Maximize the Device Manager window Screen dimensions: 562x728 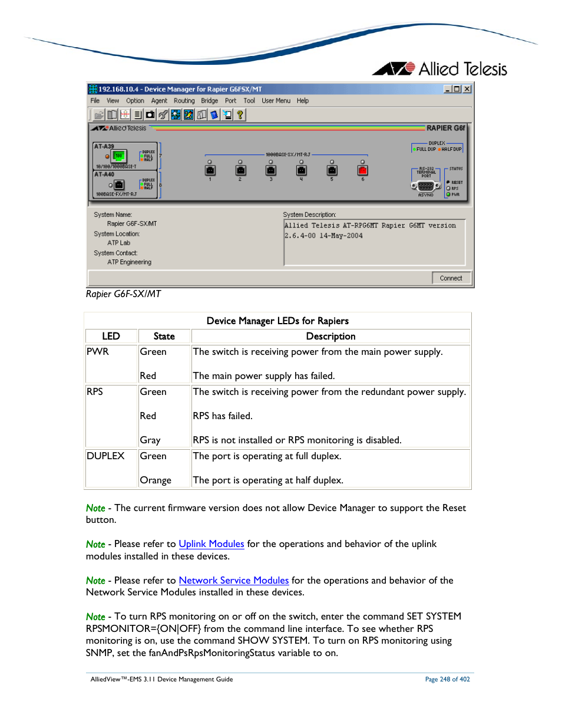point(457,89)
